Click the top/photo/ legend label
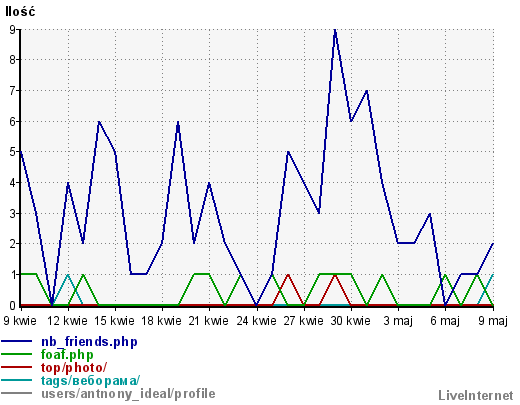Screen dimensions: 520x405 click(x=74, y=368)
